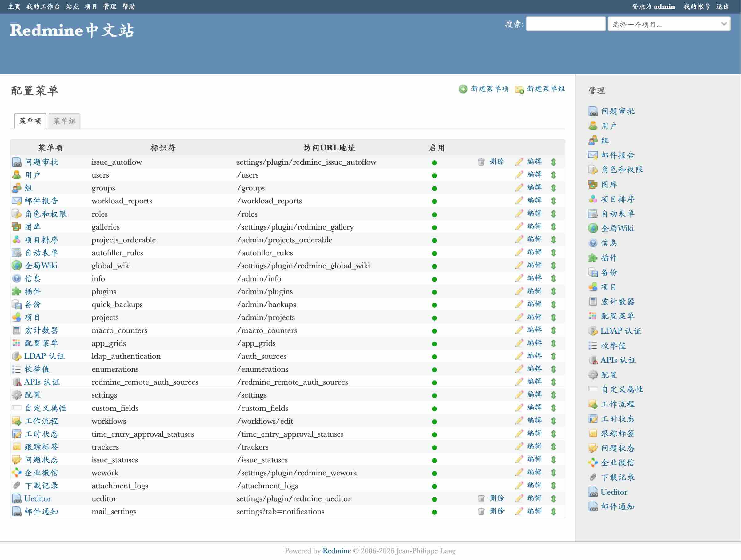The height and width of the screenshot is (560, 741).
Task: Click the 用户 person icon in the sidebar
Action: tap(593, 126)
